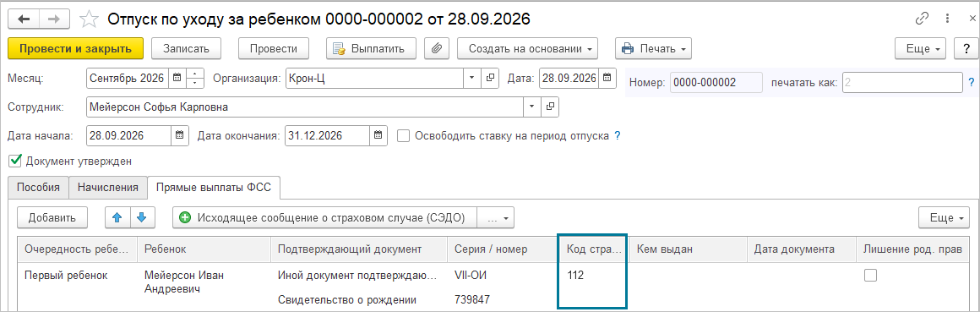Click Провести и закрыть

(76, 48)
